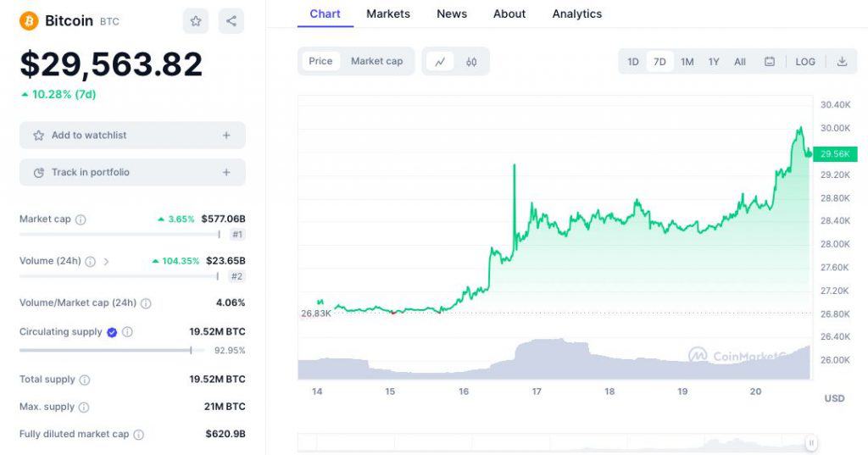Click date 17 on chart axis
This screenshot has height=455, width=868.
coord(537,391)
